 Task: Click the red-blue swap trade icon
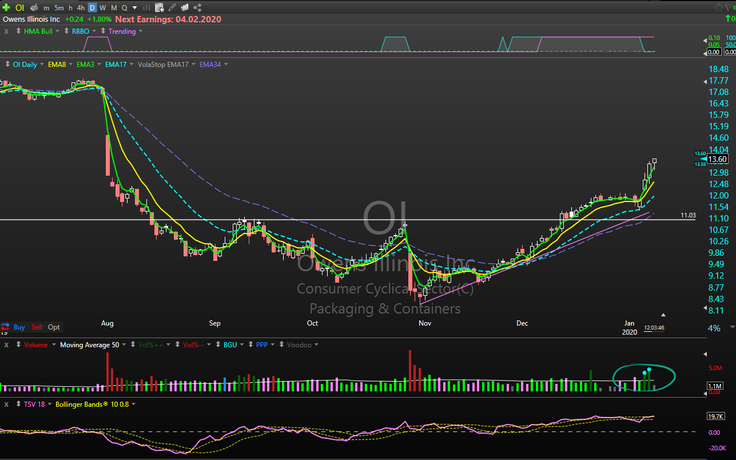point(5,327)
